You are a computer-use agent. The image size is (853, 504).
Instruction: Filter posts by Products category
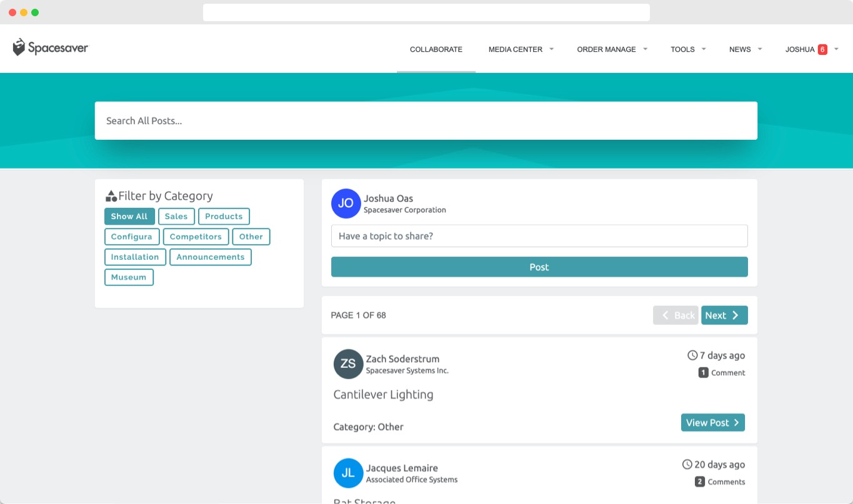point(224,217)
